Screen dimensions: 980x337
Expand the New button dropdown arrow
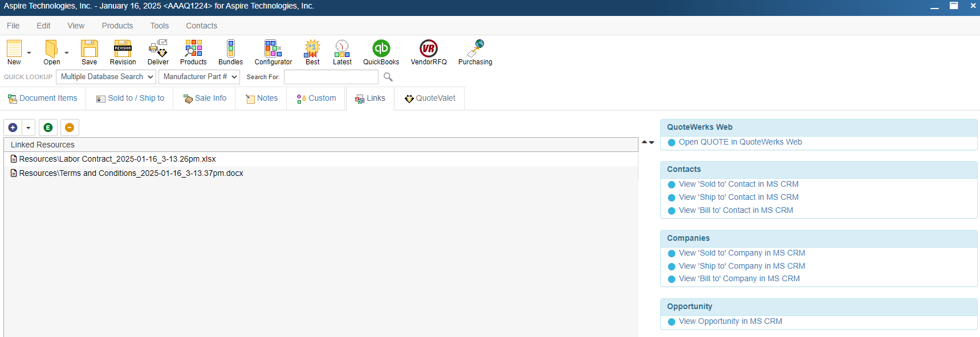click(x=29, y=53)
